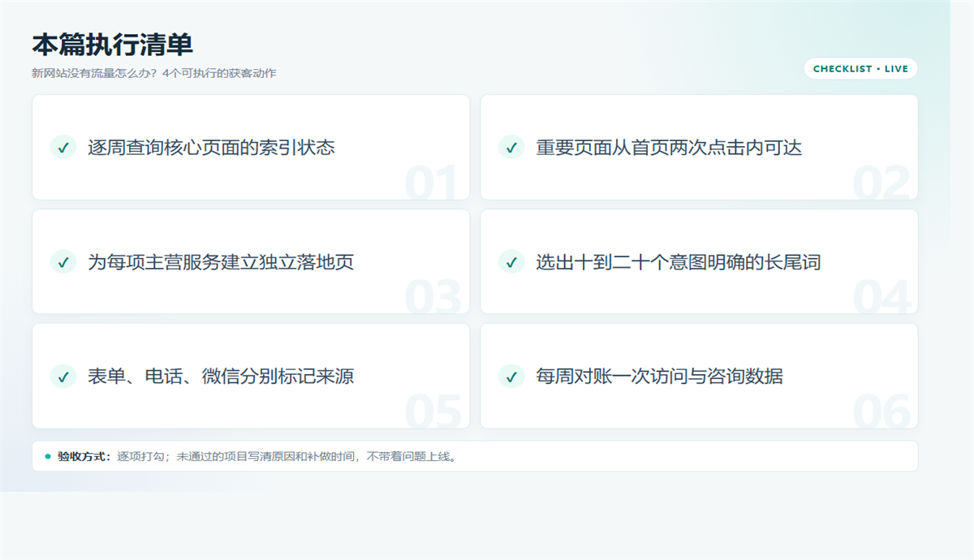This screenshot has height=560, width=974.
Task: Click the text 逐周查询核心页面的索引状态
Action: 211,148
